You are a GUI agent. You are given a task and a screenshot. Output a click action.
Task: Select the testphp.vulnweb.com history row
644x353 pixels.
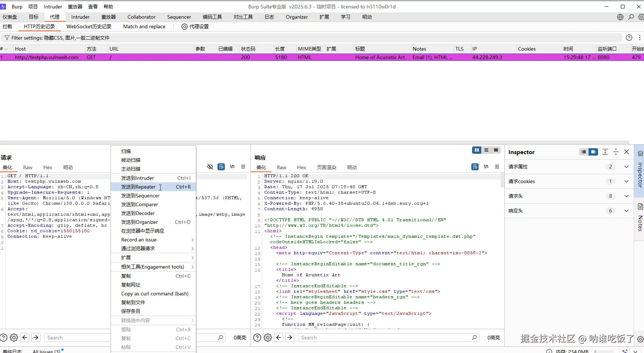(x=46, y=57)
